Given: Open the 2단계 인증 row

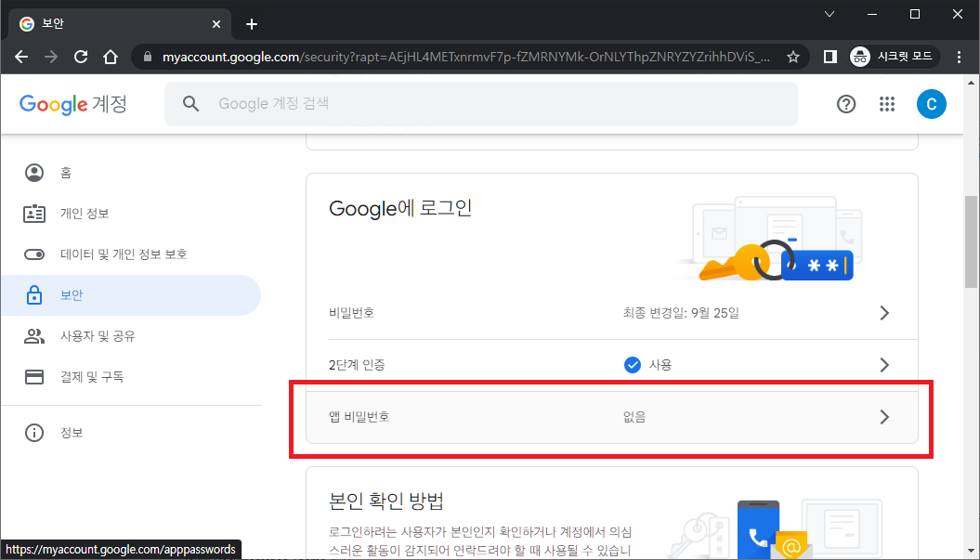Looking at the screenshot, I should pyautogui.click(x=612, y=365).
